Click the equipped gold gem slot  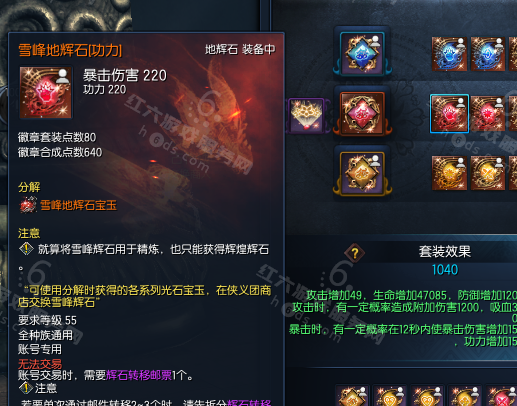click(x=362, y=173)
